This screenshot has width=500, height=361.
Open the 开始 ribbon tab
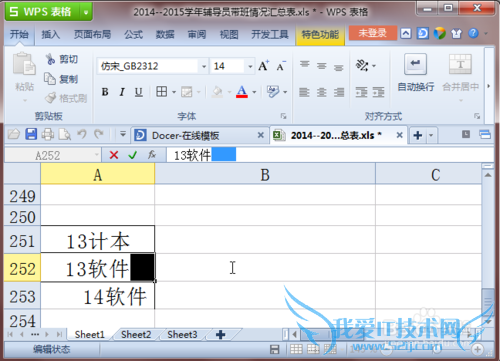[x=19, y=34]
